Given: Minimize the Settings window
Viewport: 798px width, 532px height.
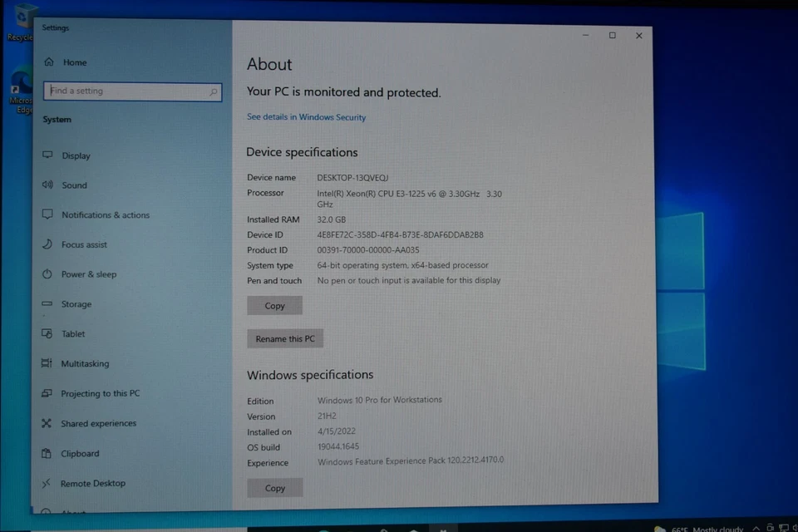Looking at the screenshot, I should pyautogui.click(x=586, y=35).
